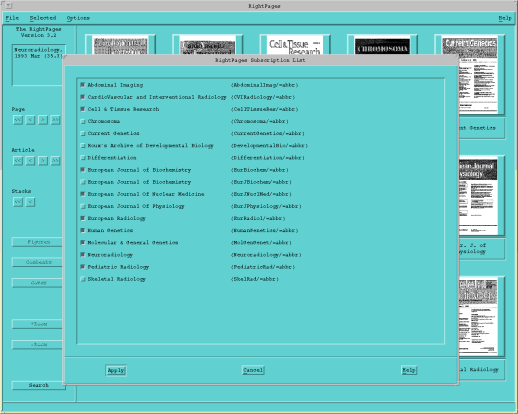Click the Search button in sidebar
This screenshot has width=518, height=414.
(x=38, y=385)
